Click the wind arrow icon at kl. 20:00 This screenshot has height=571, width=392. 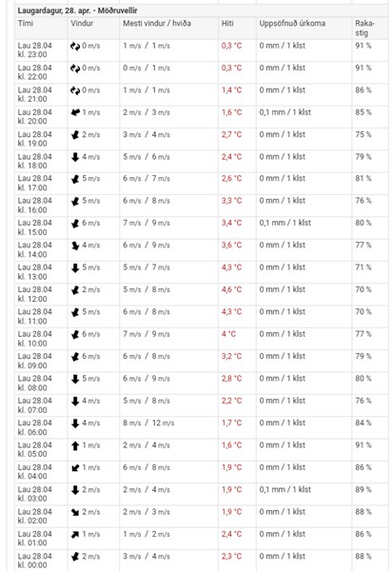(x=75, y=112)
